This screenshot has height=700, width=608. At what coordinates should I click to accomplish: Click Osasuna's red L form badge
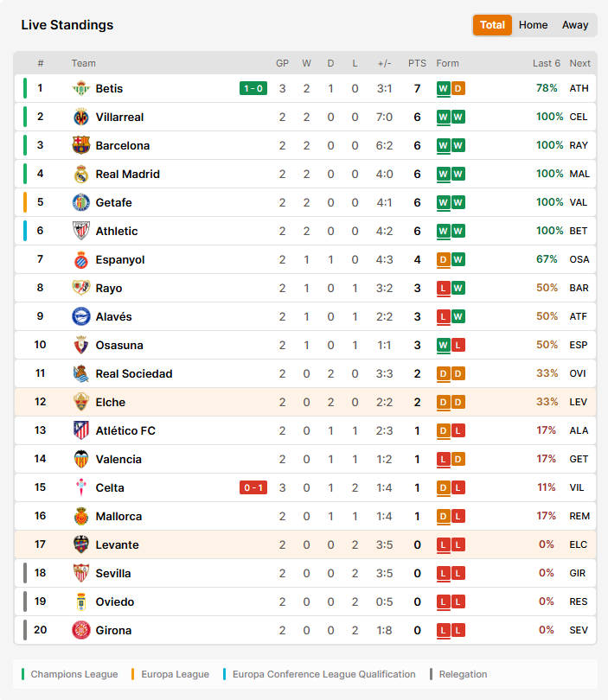click(458, 345)
